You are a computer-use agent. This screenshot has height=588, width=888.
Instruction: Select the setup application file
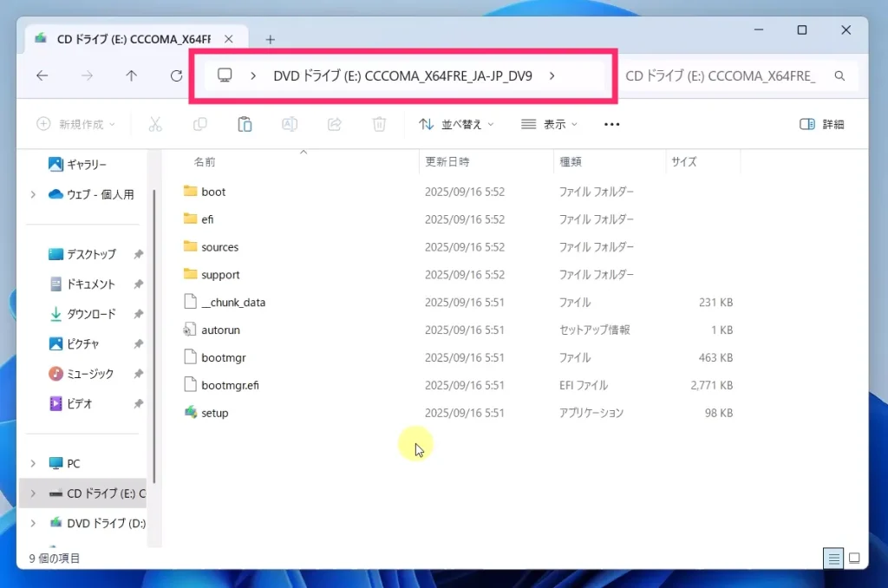pos(214,413)
